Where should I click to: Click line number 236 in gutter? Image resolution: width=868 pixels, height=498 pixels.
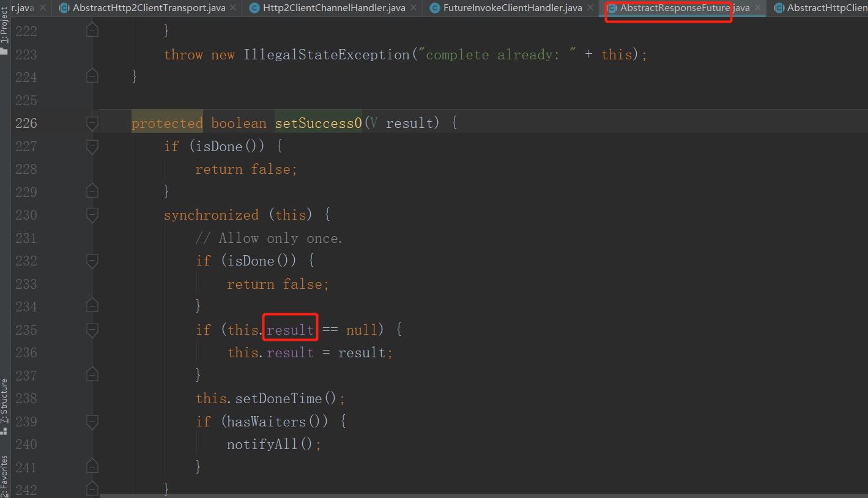[x=26, y=352]
